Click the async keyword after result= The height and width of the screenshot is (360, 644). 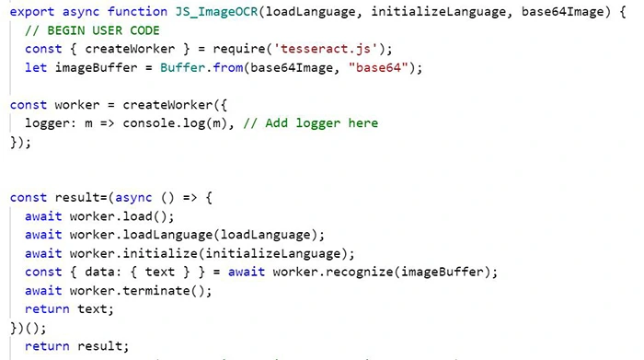point(133,198)
